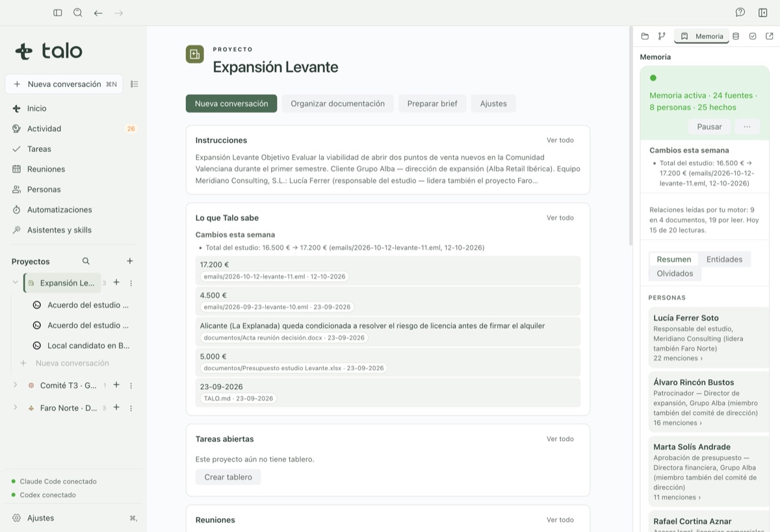Click Ver todo in Lo que Talo sabe
This screenshot has height=532, width=780.
click(x=560, y=218)
